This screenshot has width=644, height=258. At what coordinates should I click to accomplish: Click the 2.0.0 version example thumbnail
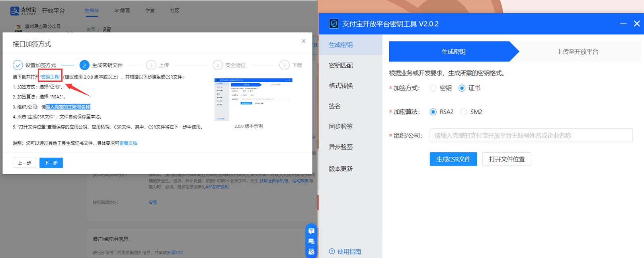253,99
